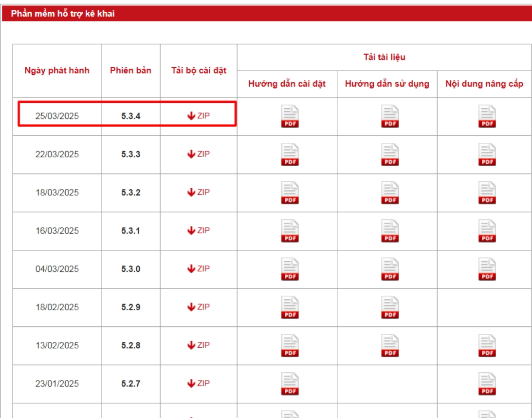This screenshot has height=418, width=532.
Task: Open installation guide PDF for version 5.2.7
Action: (x=290, y=384)
